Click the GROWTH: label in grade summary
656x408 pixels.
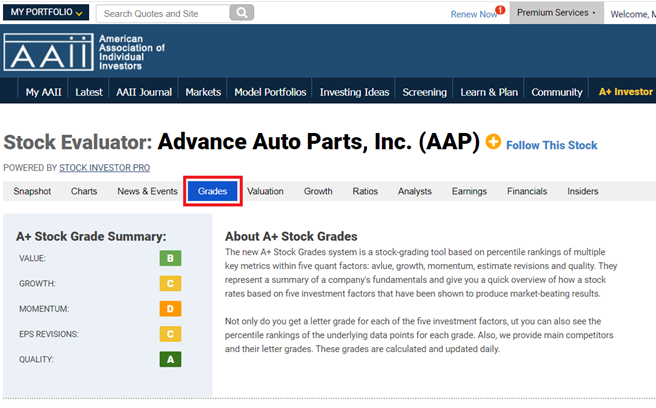click(x=37, y=284)
